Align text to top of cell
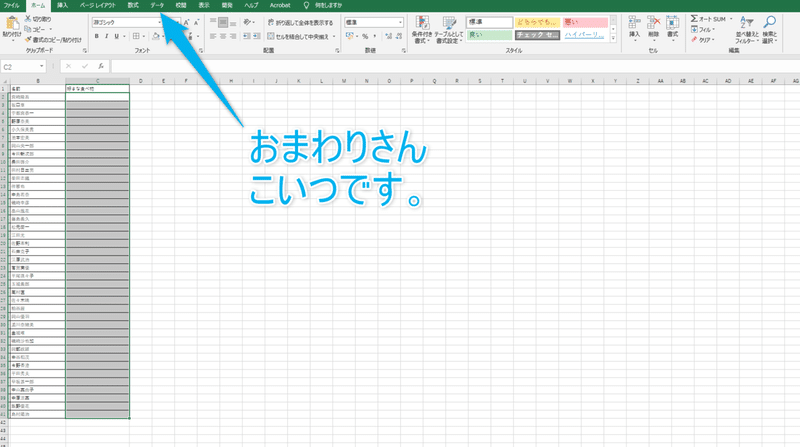Image resolution: width=800 pixels, height=447 pixels. pos(213,22)
